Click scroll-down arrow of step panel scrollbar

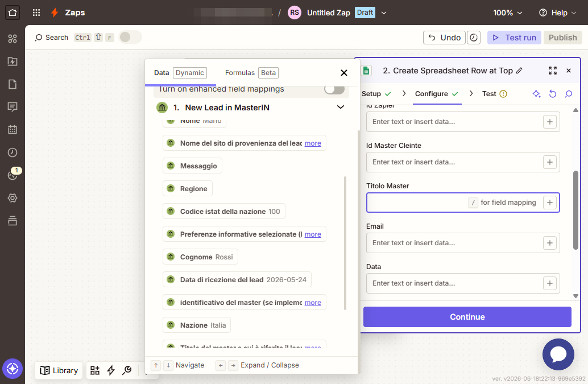pyautogui.click(x=575, y=296)
